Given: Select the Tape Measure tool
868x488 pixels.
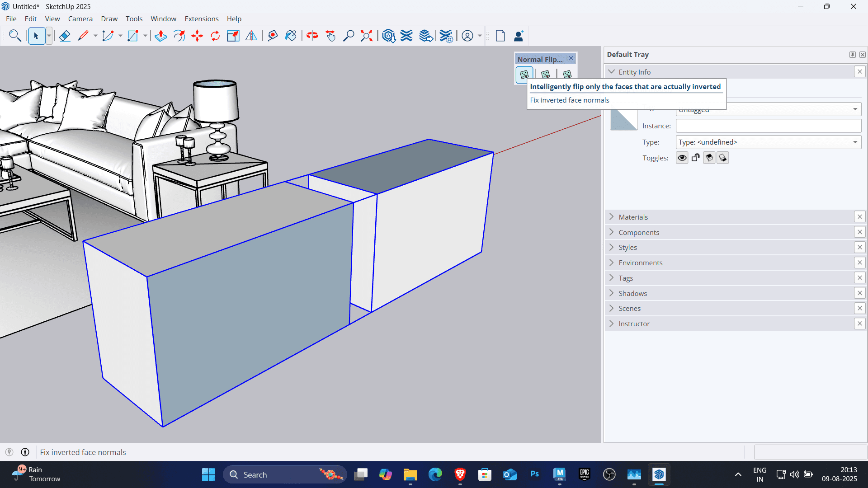Looking at the screenshot, I should point(273,36).
